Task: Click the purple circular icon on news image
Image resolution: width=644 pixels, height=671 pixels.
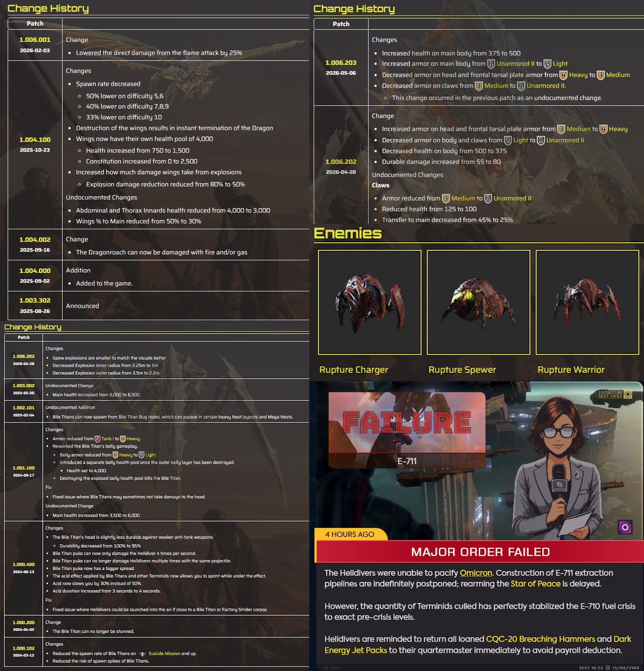Action: tap(625, 527)
